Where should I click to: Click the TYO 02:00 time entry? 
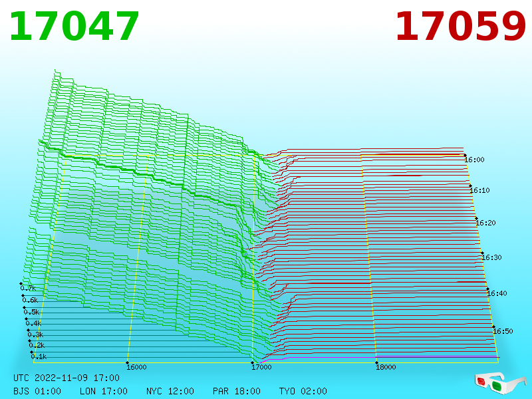pyautogui.click(x=303, y=391)
